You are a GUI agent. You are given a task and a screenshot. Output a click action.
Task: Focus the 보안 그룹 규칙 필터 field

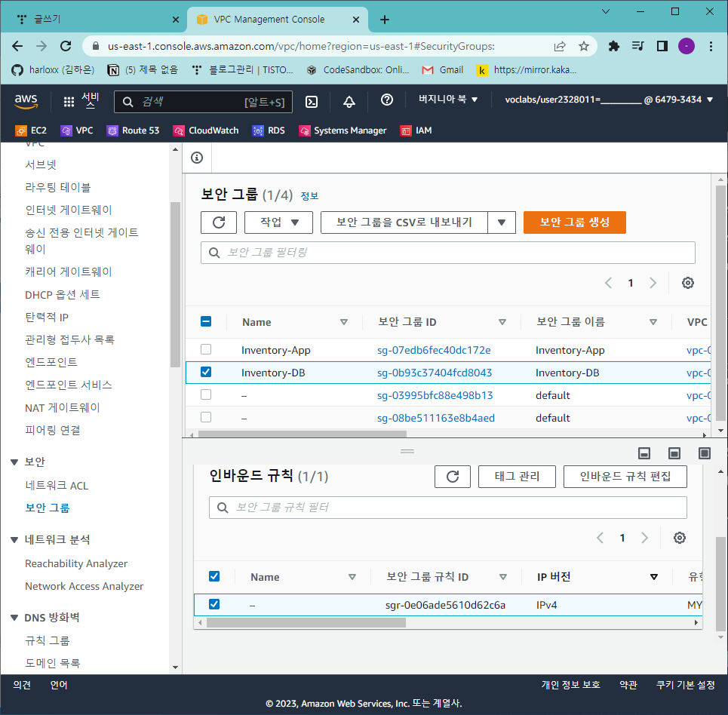pos(448,508)
